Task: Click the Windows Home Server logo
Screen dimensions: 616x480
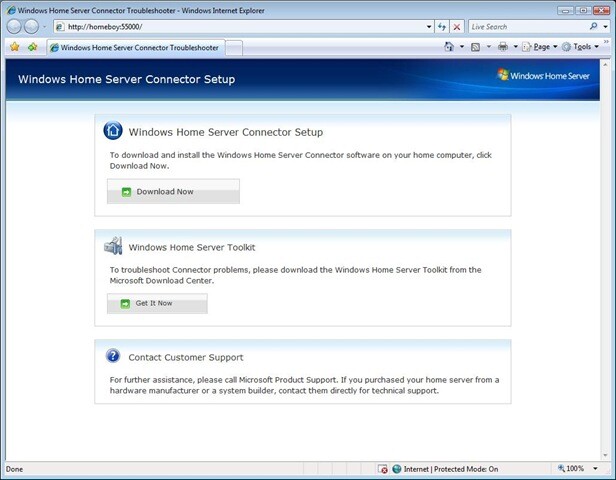Action: tap(543, 75)
